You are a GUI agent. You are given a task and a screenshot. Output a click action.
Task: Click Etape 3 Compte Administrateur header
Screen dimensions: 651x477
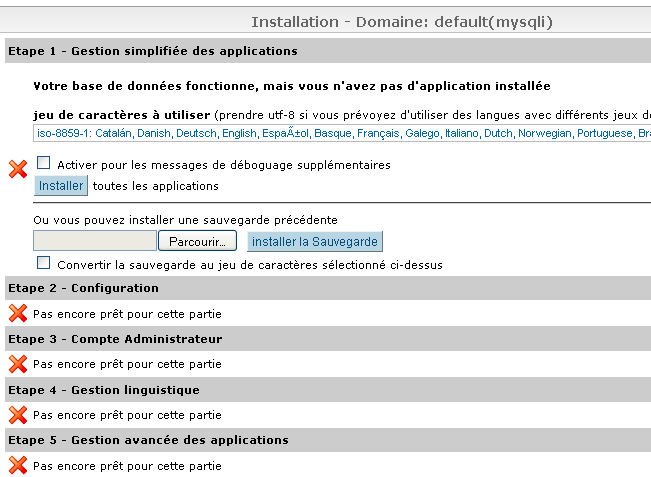tap(114, 339)
